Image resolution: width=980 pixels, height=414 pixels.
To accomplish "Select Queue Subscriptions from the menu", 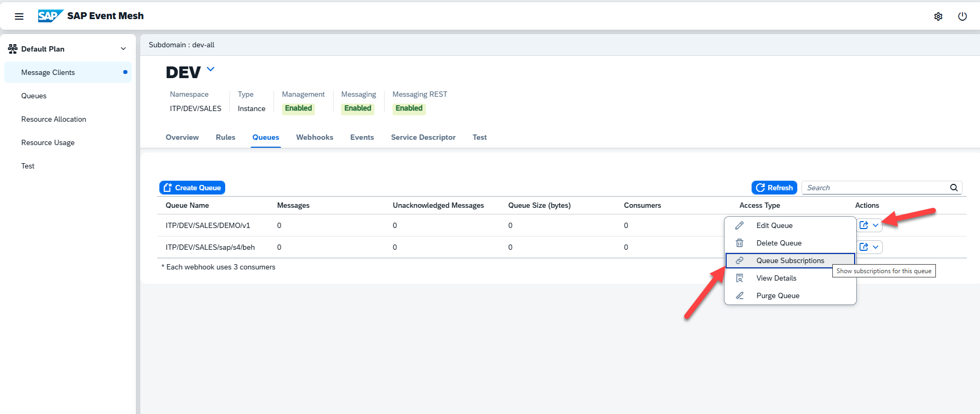I will tap(790, 260).
